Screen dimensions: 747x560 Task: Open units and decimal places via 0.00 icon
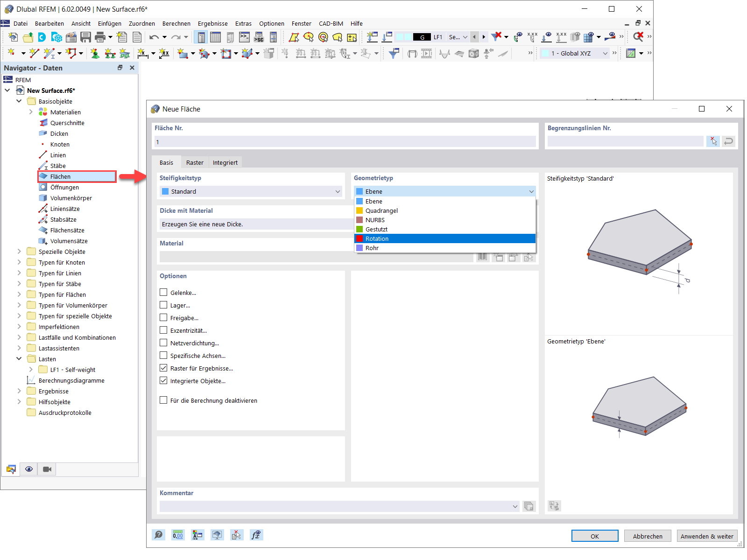pyautogui.click(x=178, y=535)
